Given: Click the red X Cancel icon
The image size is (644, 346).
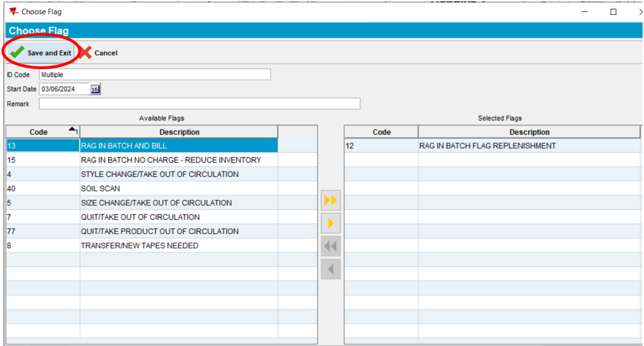Looking at the screenshot, I should coord(85,53).
